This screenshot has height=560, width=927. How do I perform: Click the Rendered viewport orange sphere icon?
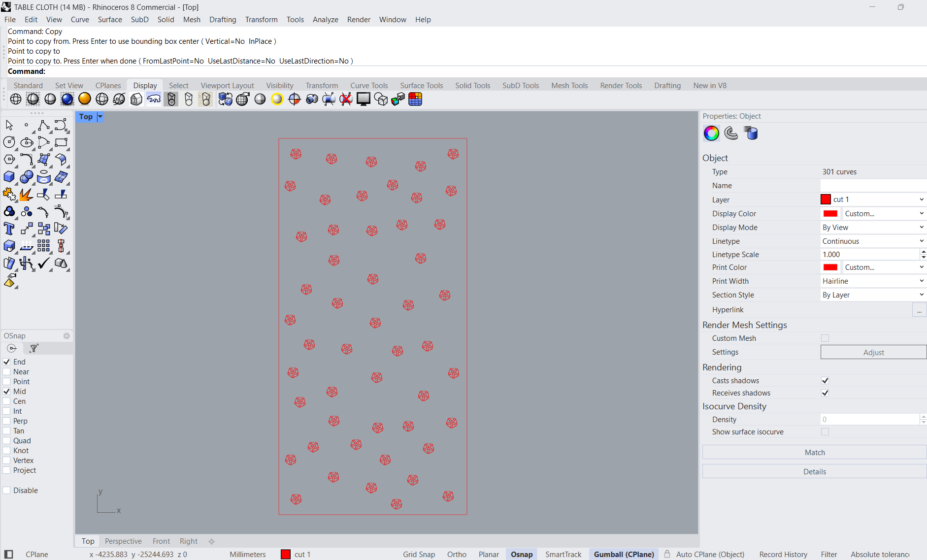(x=85, y=99)
